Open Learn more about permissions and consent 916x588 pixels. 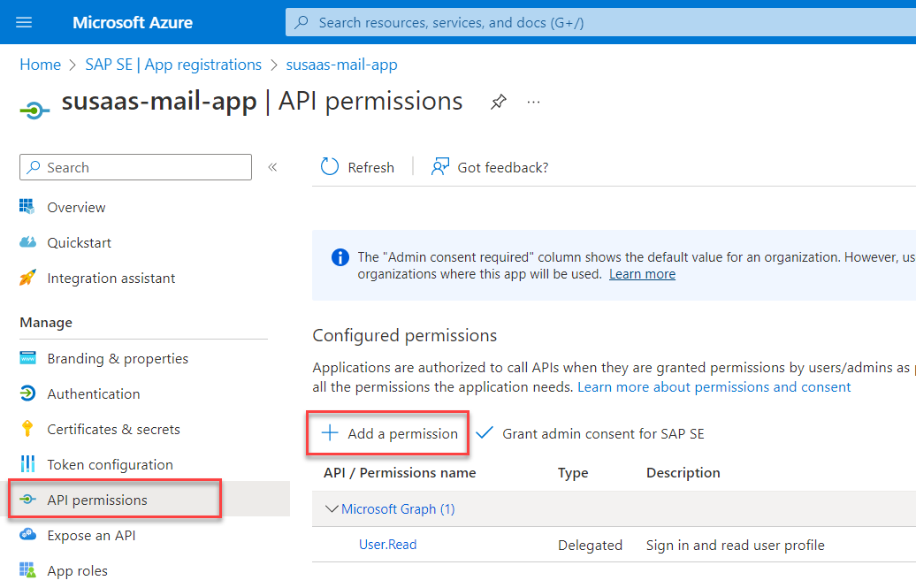pos(714,387)
